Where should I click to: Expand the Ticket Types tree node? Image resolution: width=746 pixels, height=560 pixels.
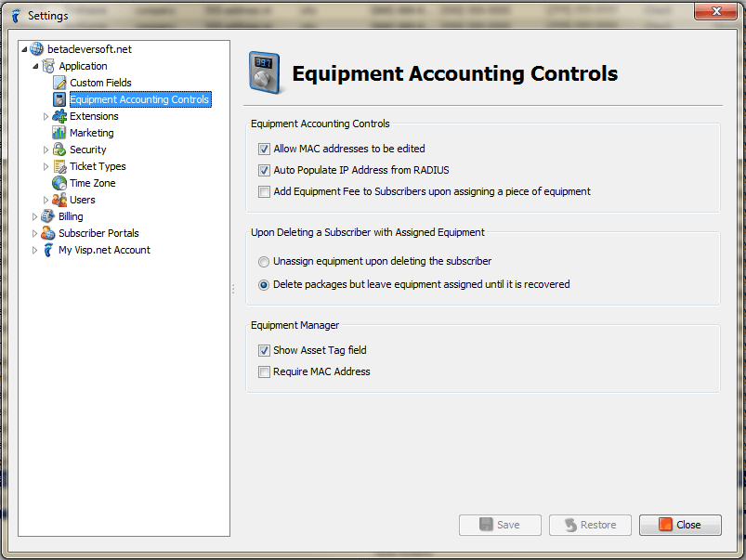pyautogui.click(x=46, y=166)
